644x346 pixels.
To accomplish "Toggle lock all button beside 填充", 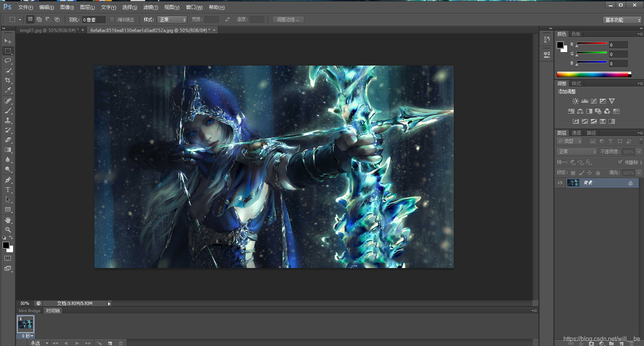I will tap(598, 173).
